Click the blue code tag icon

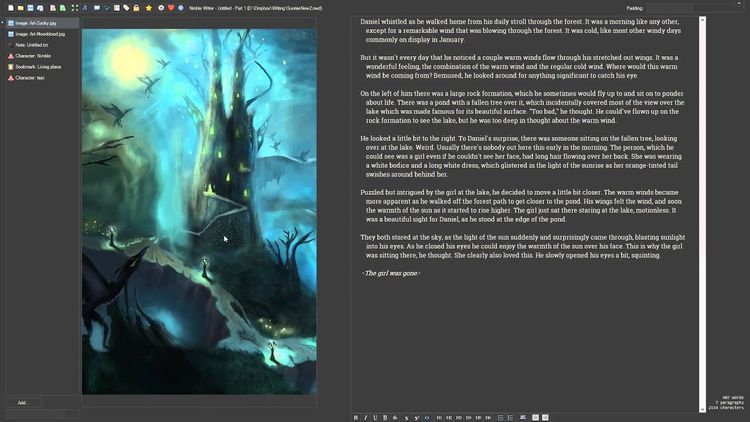coord(427,418)
